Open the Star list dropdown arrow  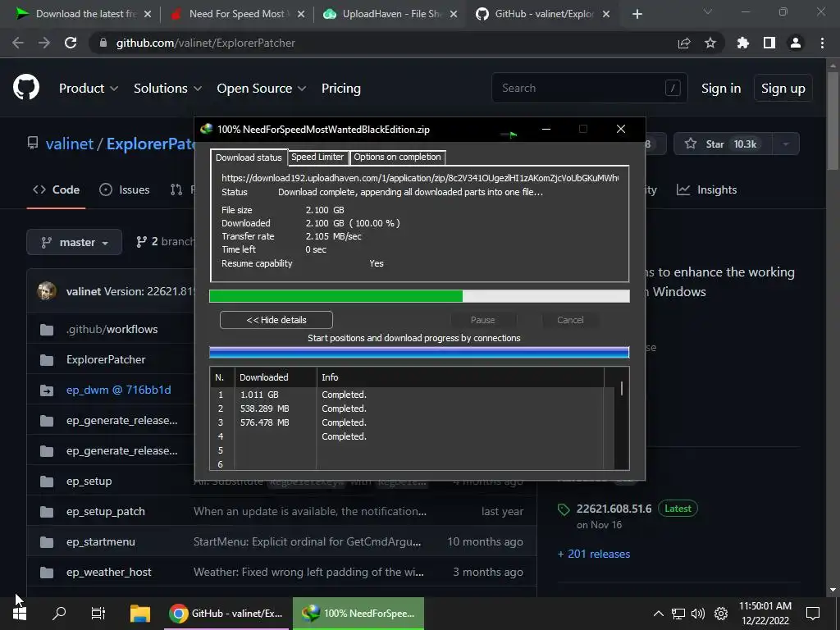(786, 144)
